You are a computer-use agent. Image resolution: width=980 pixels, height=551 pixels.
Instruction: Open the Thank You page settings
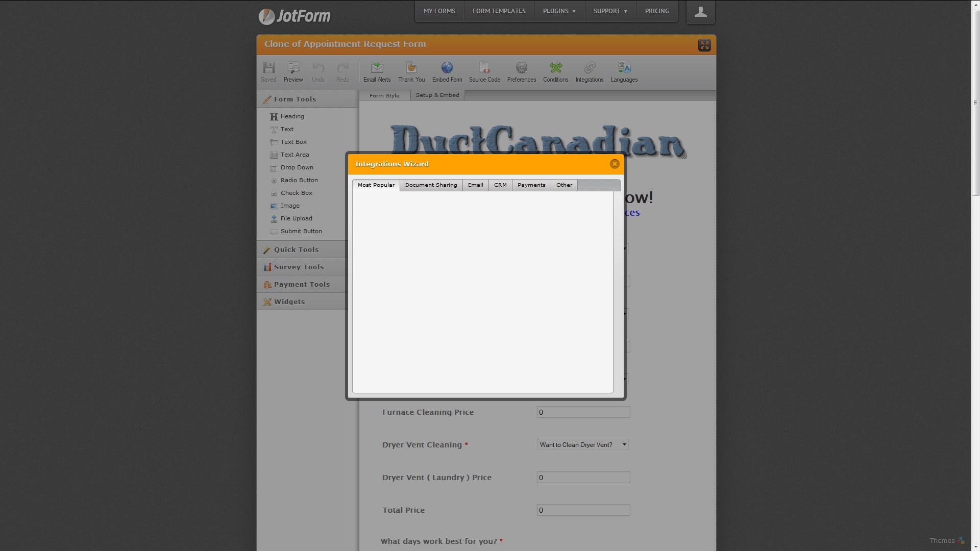tap(411, 71)
